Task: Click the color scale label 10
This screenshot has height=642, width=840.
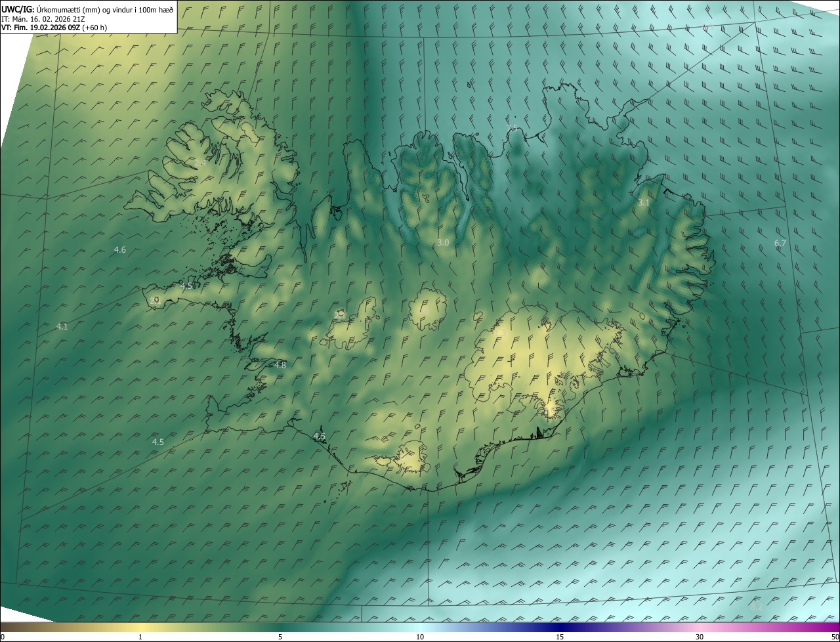Action: coord(420,637)
